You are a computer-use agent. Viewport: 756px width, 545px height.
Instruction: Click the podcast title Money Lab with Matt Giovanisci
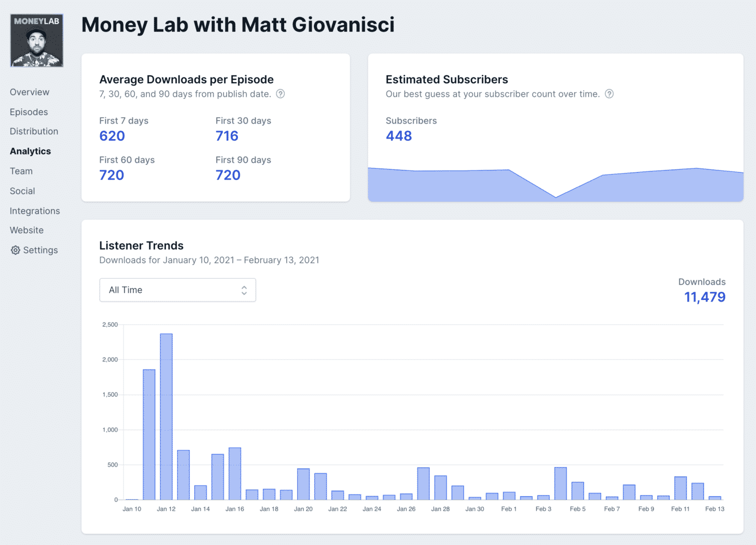tap(238, 25)
